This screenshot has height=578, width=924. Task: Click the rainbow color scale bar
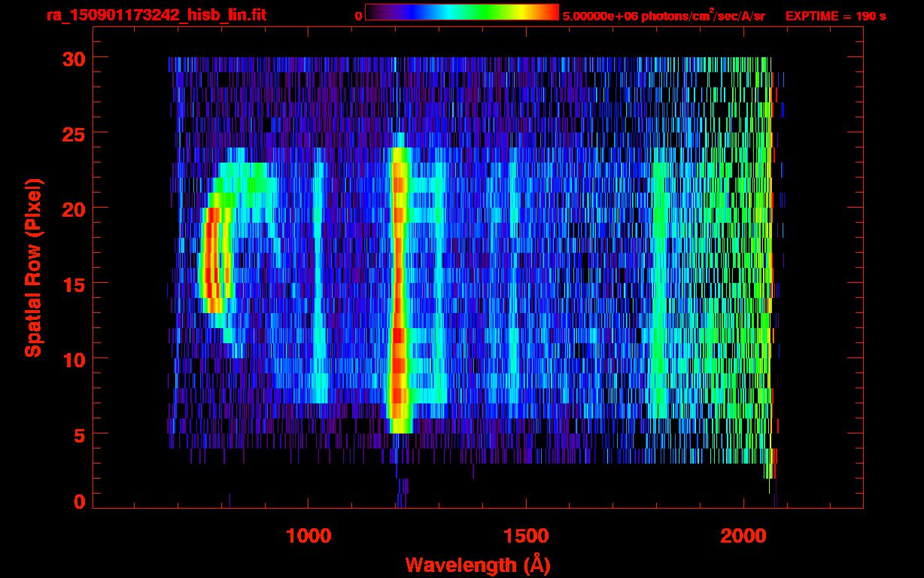tap(462, 12)
